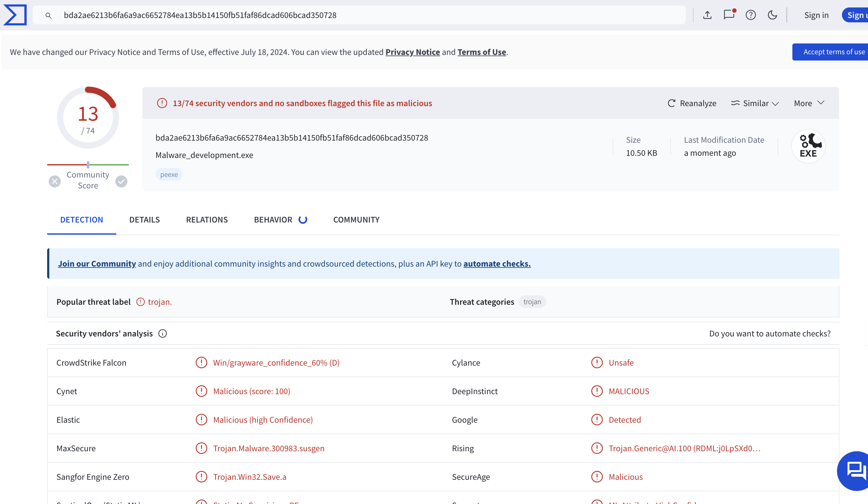The height and width of the screenshot is (504, 868).
Task: Open the notifications speech bubble icon
Action: 729,15
